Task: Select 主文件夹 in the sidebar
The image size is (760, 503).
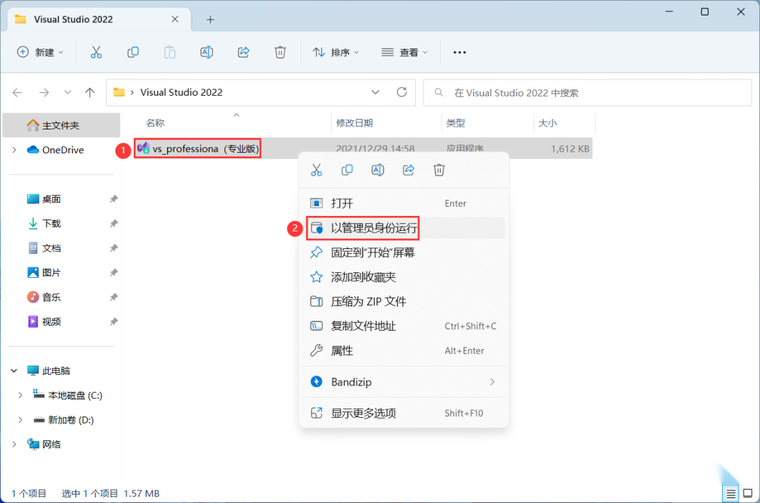Action: [x=62, y=126]
